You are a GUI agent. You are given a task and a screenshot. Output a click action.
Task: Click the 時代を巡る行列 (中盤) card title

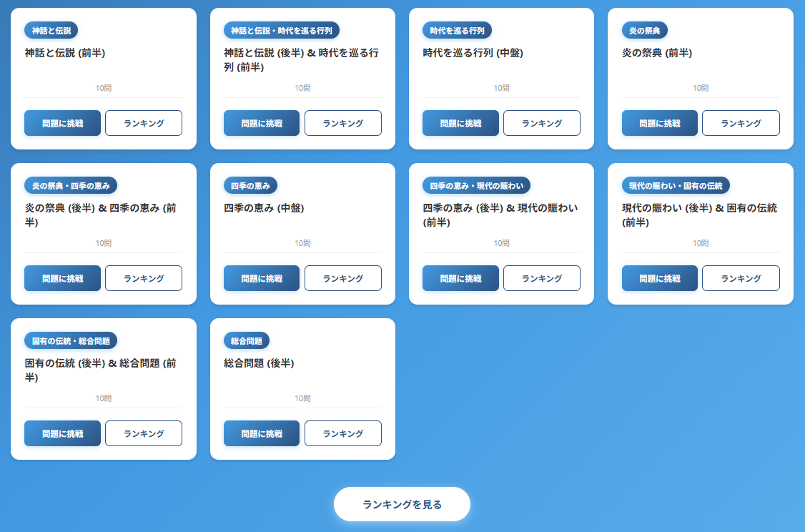pos(473,53)
